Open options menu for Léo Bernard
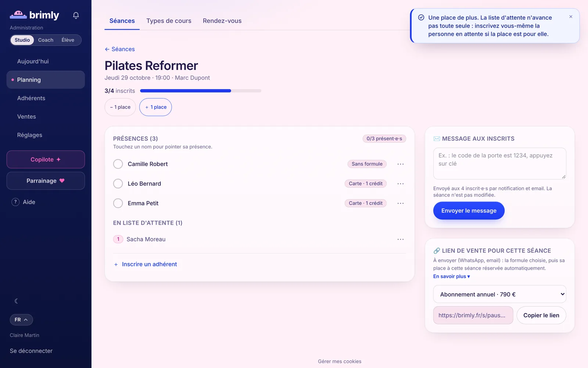Image resolution: width=588 pixels, height=368 pixels. [x=401, y=184]
